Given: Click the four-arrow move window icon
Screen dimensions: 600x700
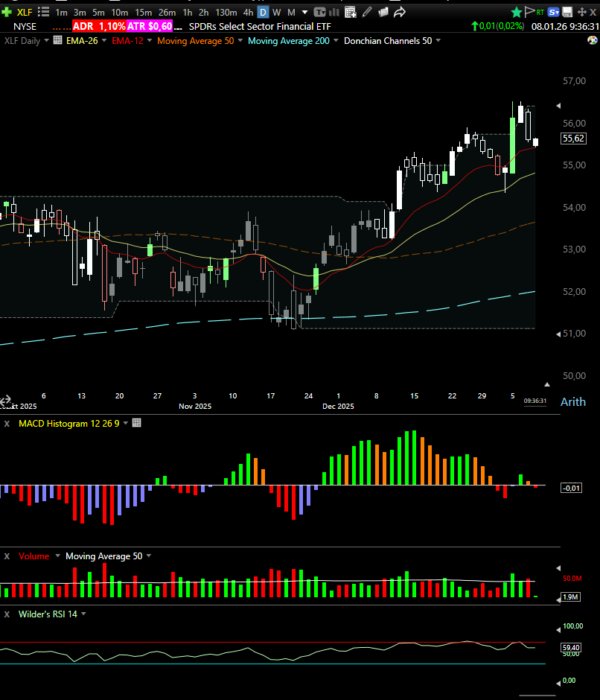Looking at the screenshot, I should [581, 12].
